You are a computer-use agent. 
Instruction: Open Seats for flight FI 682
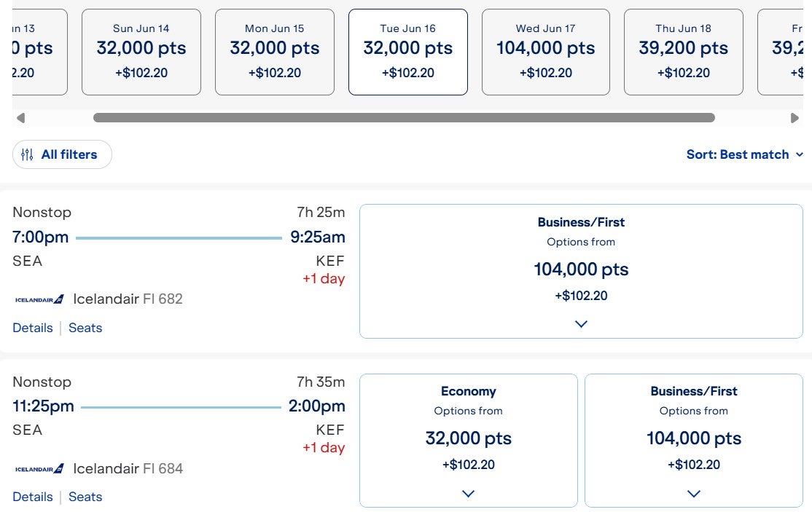[x=85, y=328]
